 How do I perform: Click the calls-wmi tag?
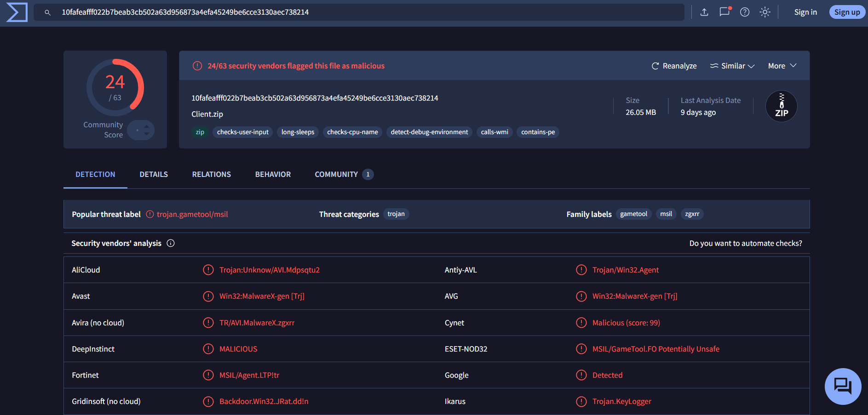[x=494, y=132]
